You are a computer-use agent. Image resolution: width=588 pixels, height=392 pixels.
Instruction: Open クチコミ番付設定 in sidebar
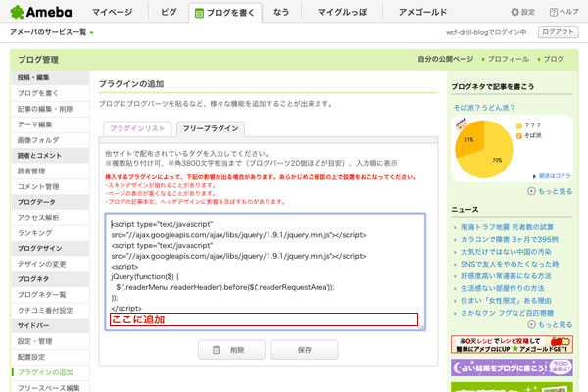point(50,311)
